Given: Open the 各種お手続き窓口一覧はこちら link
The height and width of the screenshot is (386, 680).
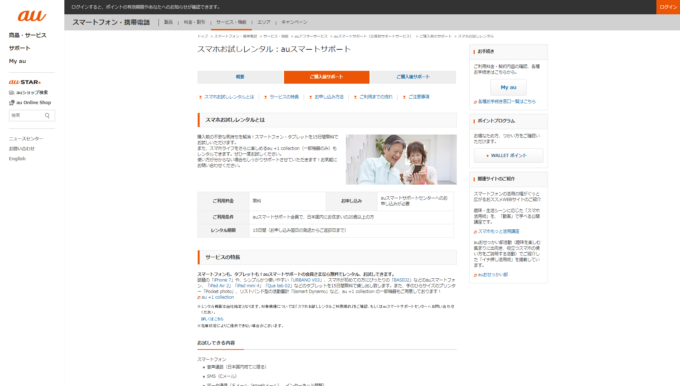Looking at the screenshot, I should click(507, 101).
